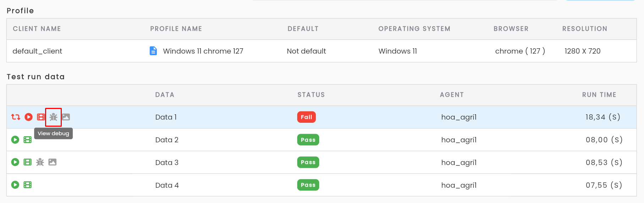Click the RESOLUTION column header
Screen dimensions: 644x203
[585, 29]
